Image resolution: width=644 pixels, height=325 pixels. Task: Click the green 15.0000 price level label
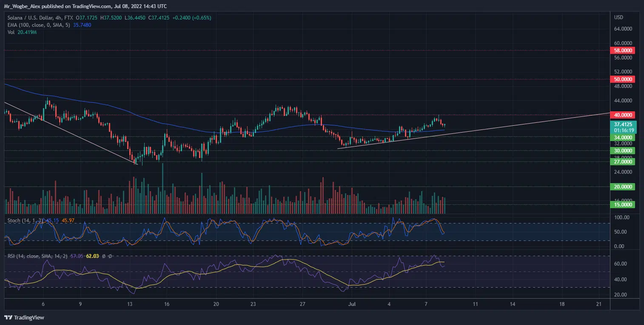pos(622,205)
